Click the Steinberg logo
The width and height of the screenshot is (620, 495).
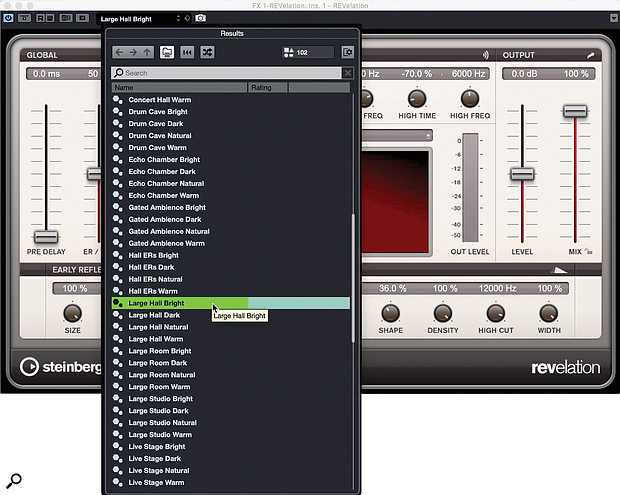pos(61,367)
